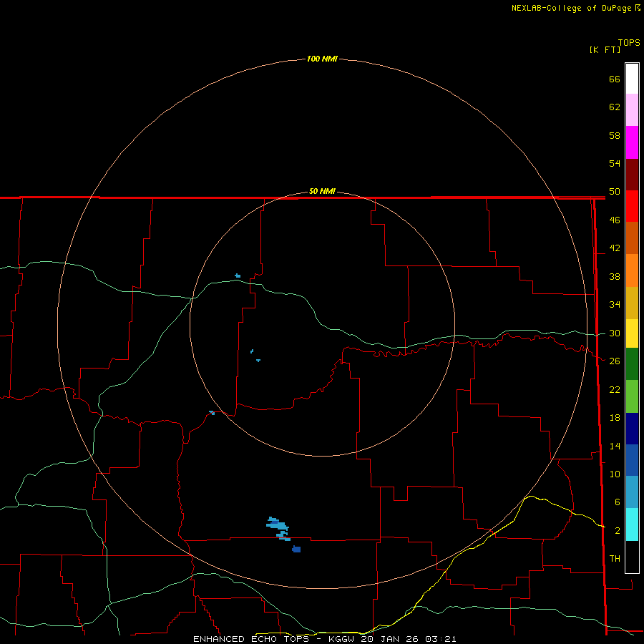Click the dark blue echo blob

click(x=296, y=549)
